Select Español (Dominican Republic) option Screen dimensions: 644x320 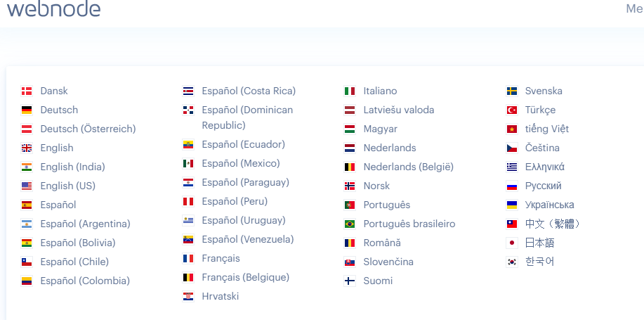click(247, 117)
